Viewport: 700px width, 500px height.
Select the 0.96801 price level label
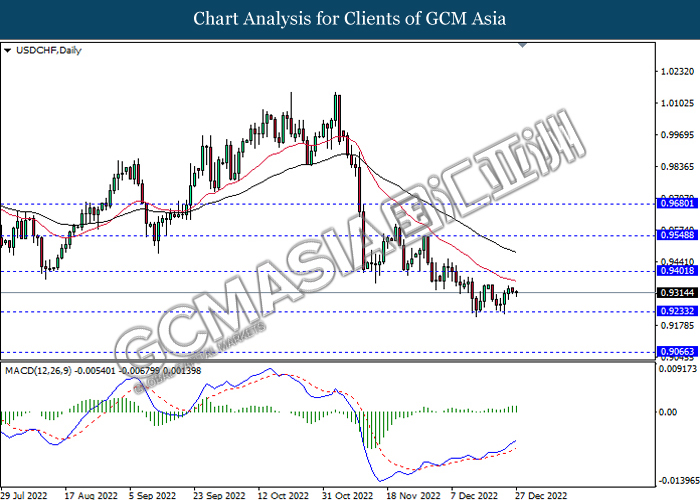point(677,204)
